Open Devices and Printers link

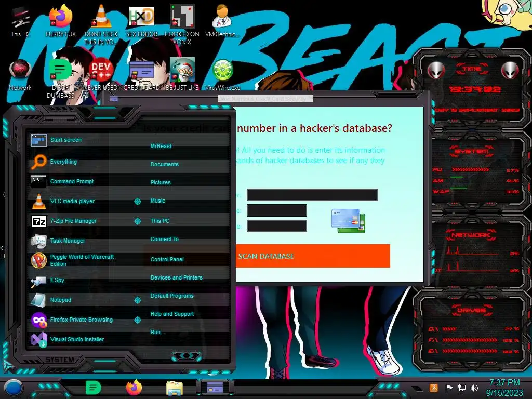point(177,277)
